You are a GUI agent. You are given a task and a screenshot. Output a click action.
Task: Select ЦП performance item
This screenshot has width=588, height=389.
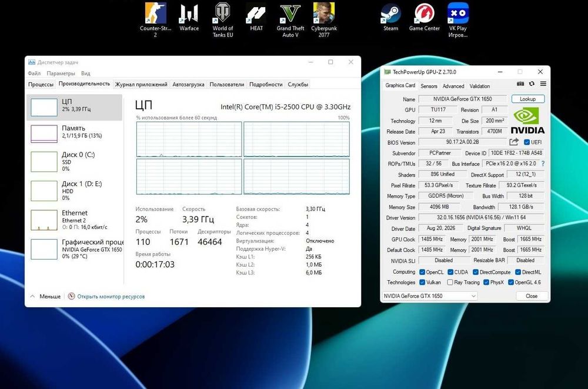tap(75, 107)
